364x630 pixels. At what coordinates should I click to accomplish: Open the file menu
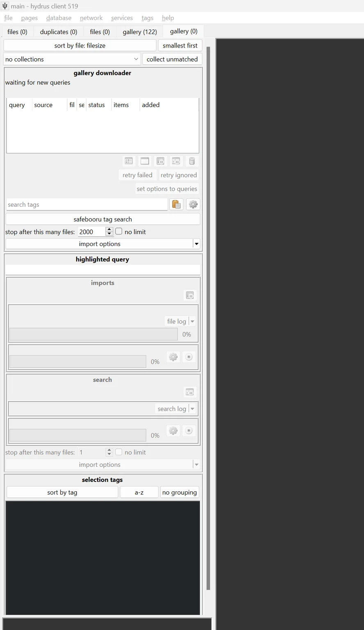(x=8, y=18)
